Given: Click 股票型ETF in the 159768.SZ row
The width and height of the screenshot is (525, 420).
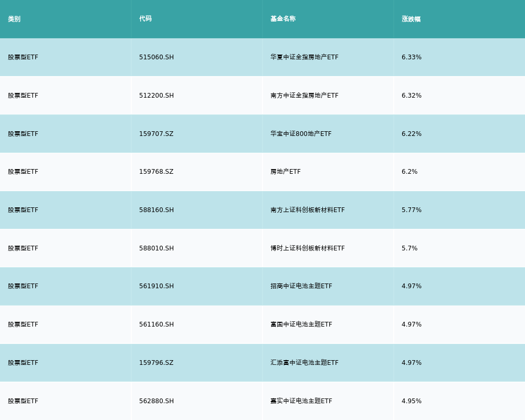Looking at the screenshot, I should click(23, 172).
